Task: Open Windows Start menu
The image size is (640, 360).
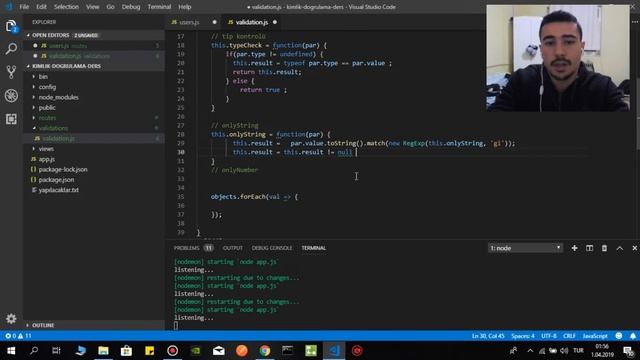Action: (11, 351)
